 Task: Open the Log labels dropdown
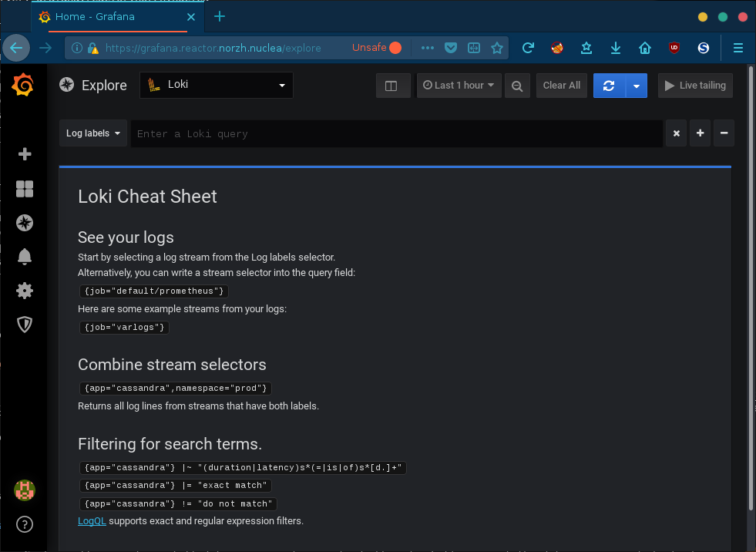pos(93,133)
